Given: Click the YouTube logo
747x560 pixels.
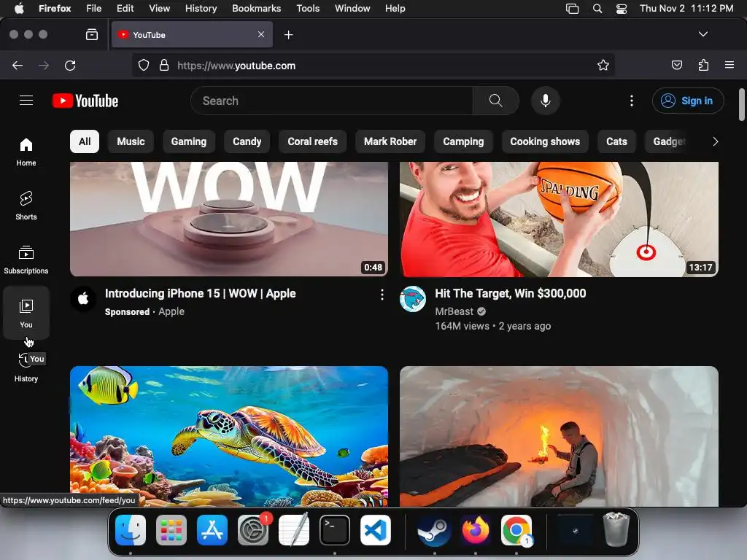Looking at the screenshot, I should 85,101.
